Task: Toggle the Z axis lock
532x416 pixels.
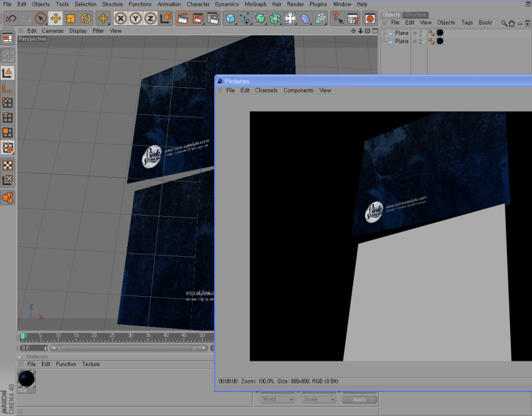Action: pos(150,18)
